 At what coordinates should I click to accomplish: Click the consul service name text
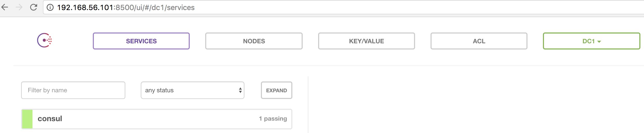(50, 119)
